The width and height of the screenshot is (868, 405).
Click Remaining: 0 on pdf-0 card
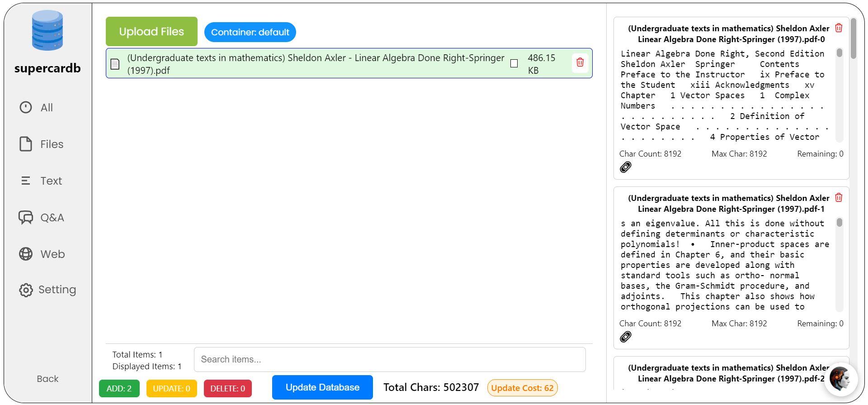tap(820, 154)
